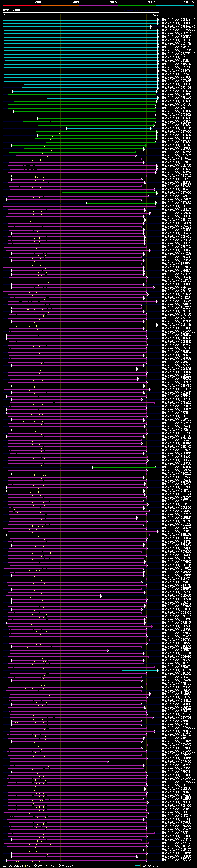Viewport: 197px width, 868px height.
Task: Open entry UniRef100_Q1YUI2
Action: pyautogui.click(x=177, y=267)
